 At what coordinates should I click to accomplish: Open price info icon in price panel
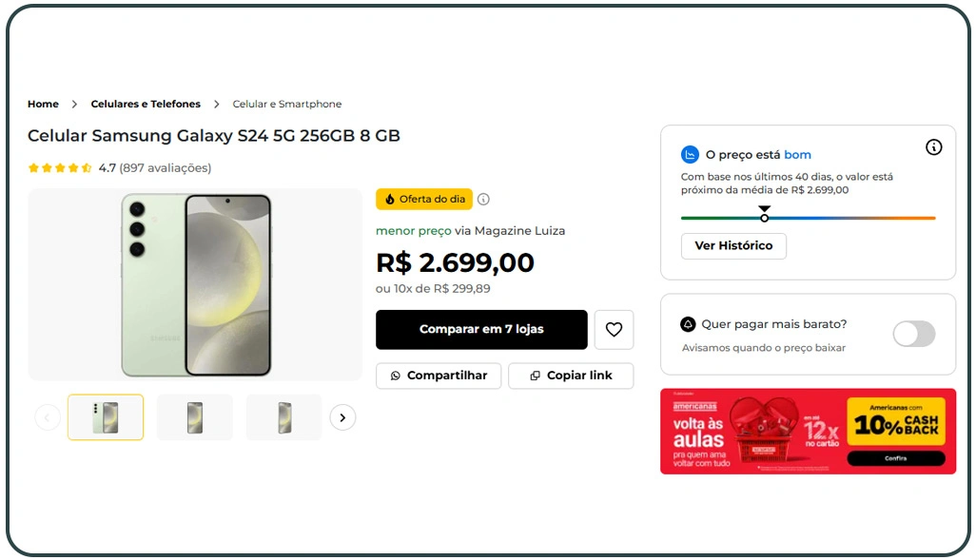click(934, 147)
